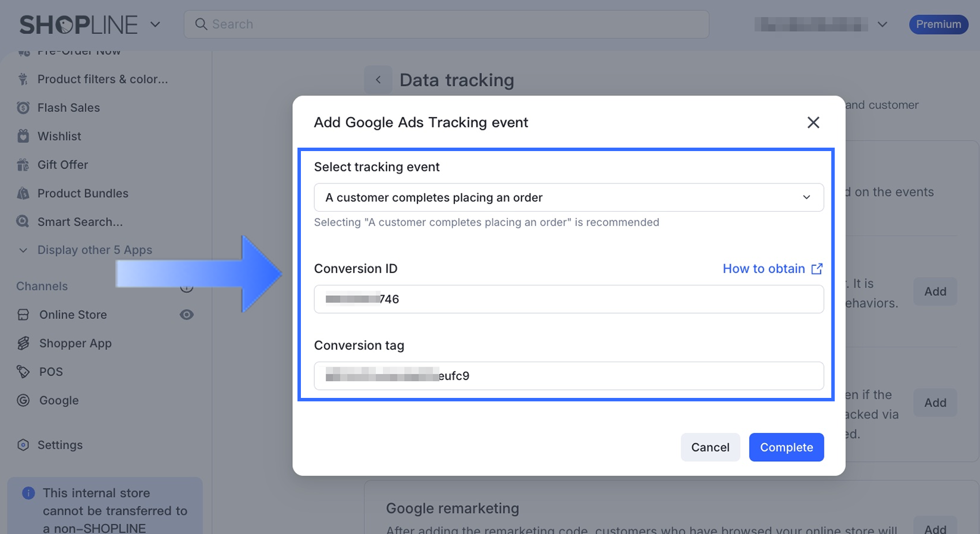Screen dimensions: 980x534
Task: Click the Wishlist icon in sidebar
Action: pos(23,136)
